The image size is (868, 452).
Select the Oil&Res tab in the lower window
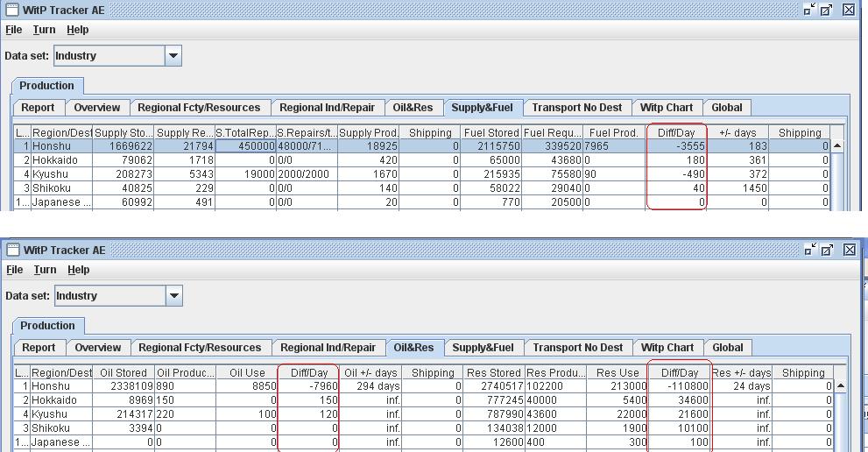pyautogui.click(x=413, y=347)
